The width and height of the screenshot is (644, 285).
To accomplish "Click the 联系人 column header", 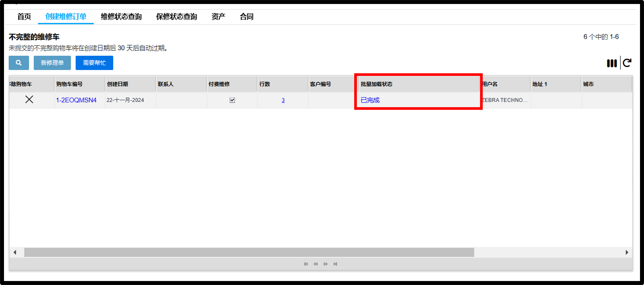I will (181, 84).
